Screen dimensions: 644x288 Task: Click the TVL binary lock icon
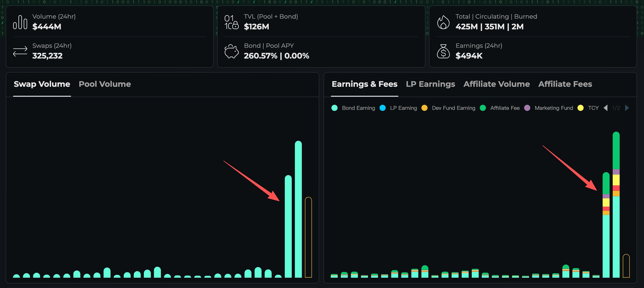(231, 22)
